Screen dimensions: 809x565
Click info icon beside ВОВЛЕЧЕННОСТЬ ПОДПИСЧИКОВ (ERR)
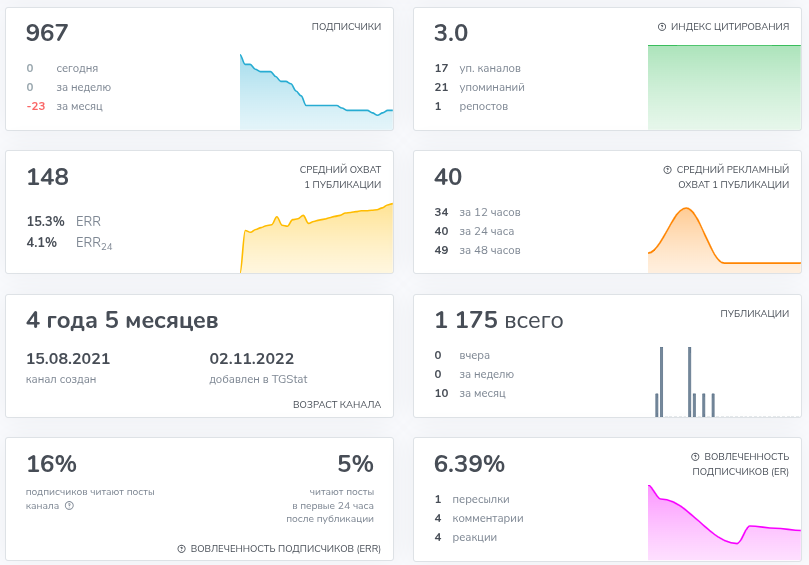tap(181, 549)
